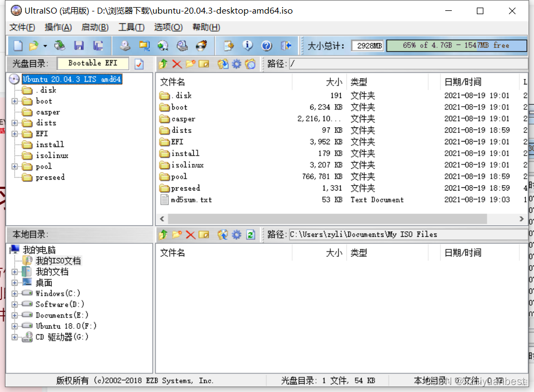The height and width of the screenshot is (392, 534).
Task: Select md5sum.txt in the file list
Action: pos(191,200)
